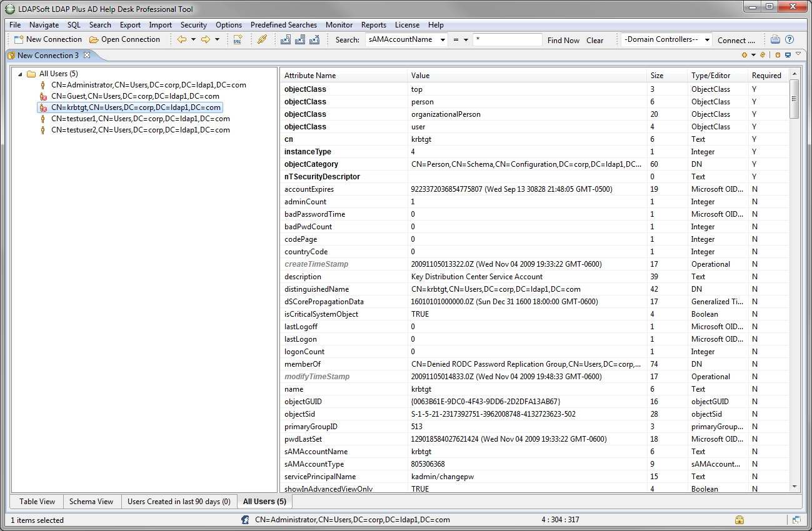Click the chain link toolbar icon

(x=263, y=40)
